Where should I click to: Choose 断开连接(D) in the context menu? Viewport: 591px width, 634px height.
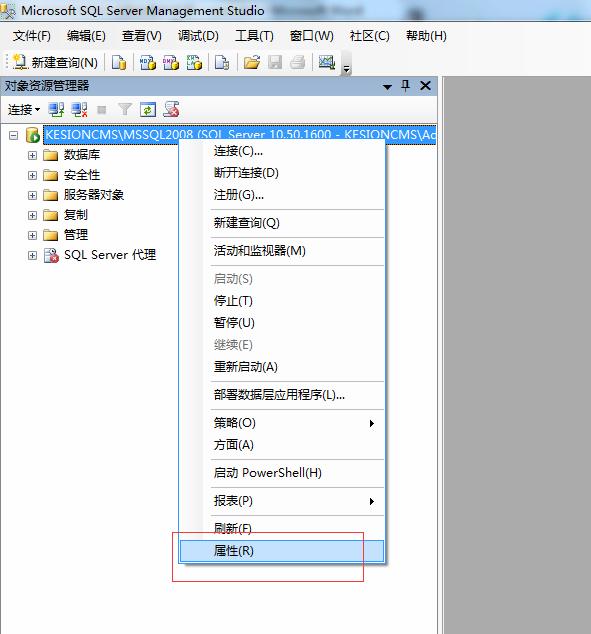point(282,173)
